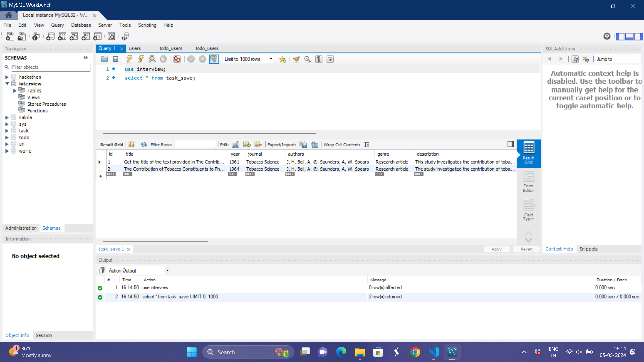
Task: Toggle invisible characters display (pilcrow icon)
Action: click(319, 59)
